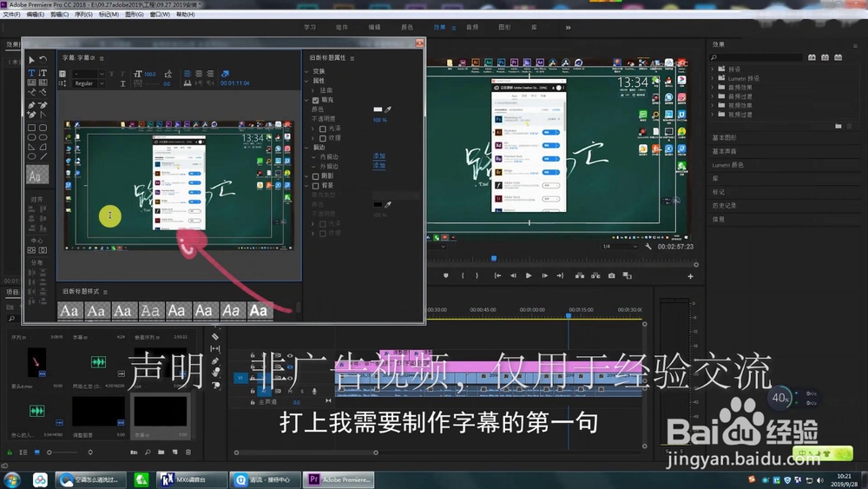
Task: Open the 编辑(E) menu
Action: tap(36, 15)
